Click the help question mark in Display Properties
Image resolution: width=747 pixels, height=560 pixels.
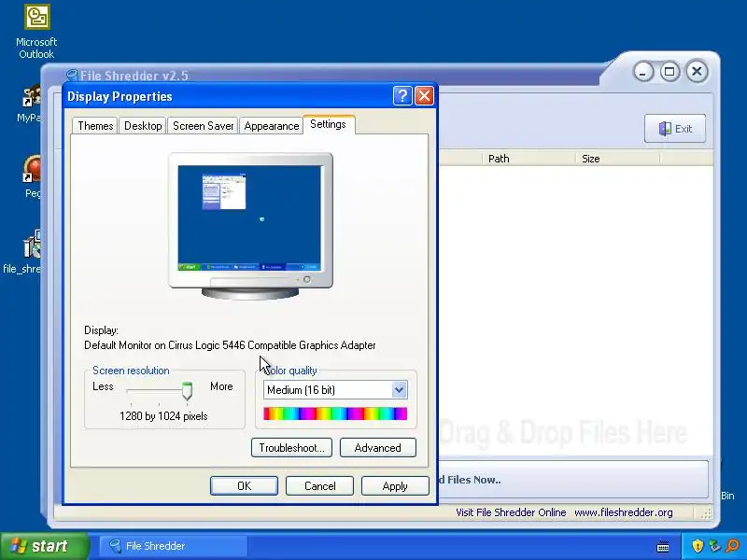pyautogui.click(x=402, y=96)
